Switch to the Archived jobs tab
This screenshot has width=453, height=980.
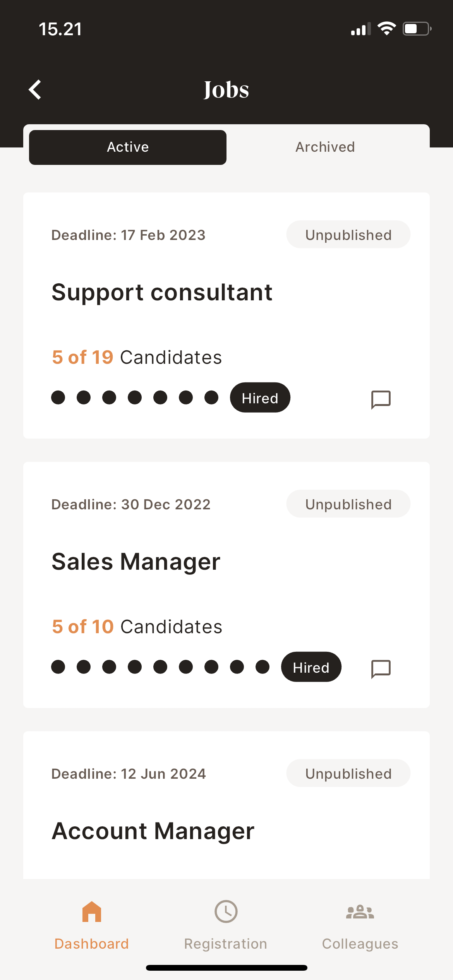click(325, 147)
